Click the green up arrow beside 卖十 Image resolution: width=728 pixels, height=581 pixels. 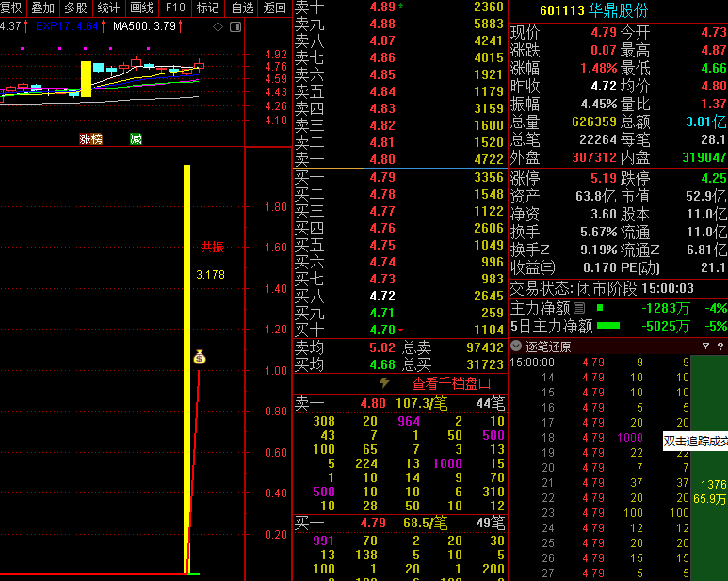(x=401, y=7)
